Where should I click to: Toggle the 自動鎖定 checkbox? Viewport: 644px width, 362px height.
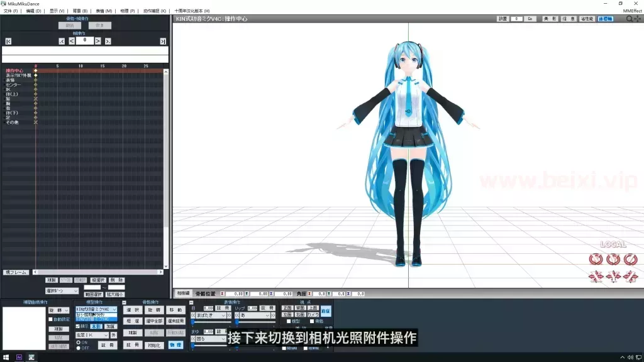(x=51, y=319)
